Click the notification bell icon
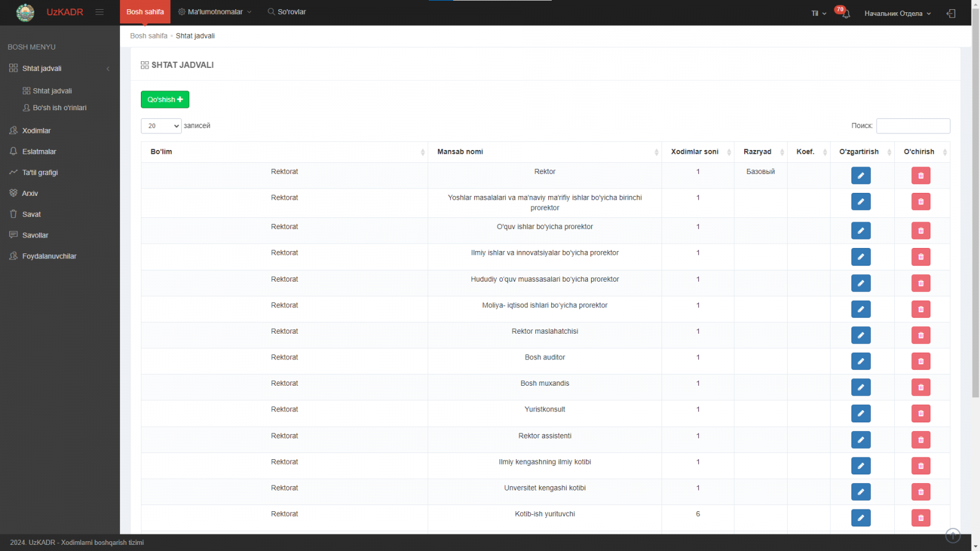 (x=845, y=13)
